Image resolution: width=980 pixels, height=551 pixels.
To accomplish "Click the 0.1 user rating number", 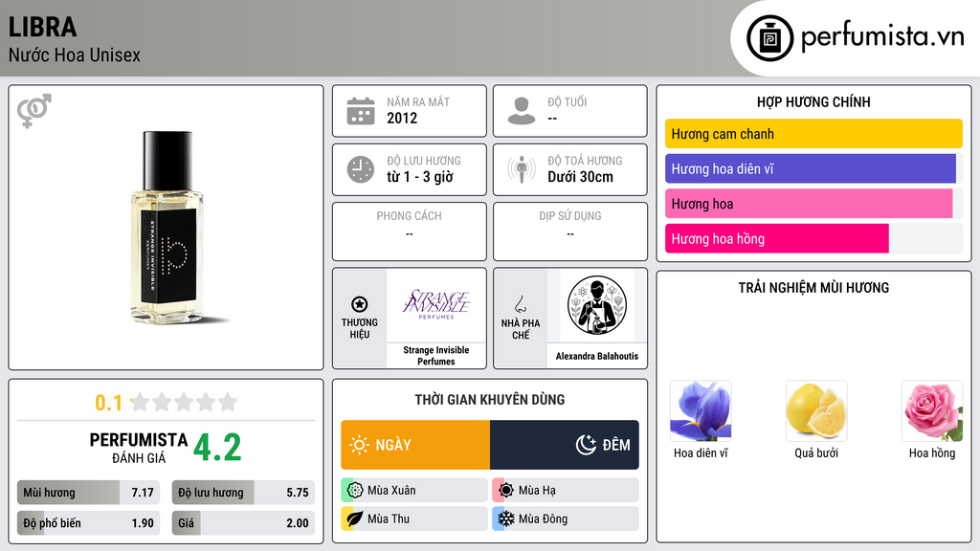I will [x=108, y=403].
